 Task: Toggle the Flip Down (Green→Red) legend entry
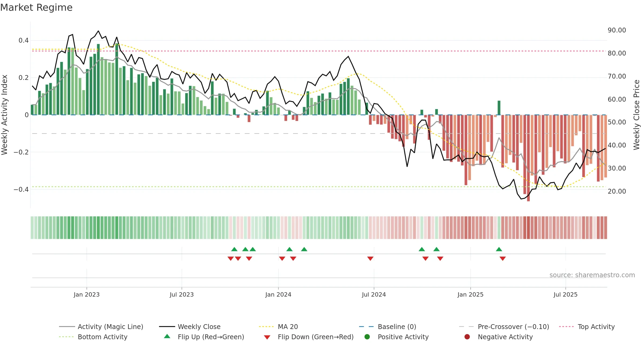coord(309,337)
